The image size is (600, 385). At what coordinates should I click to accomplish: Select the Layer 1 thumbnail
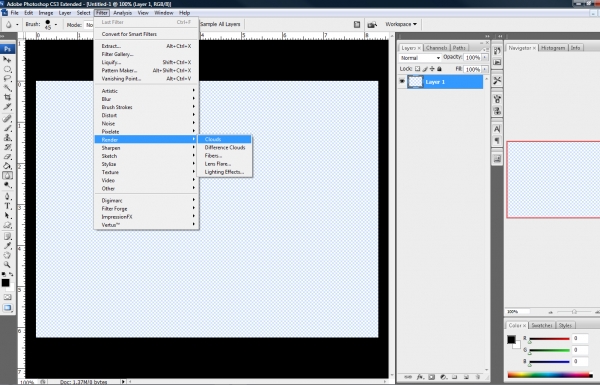pyautogui.click(x=416, y=82)
